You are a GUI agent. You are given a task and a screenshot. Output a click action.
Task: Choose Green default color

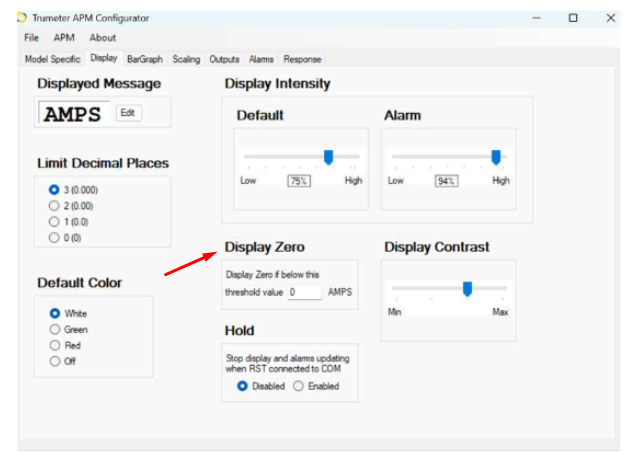[x=68, y=329]
